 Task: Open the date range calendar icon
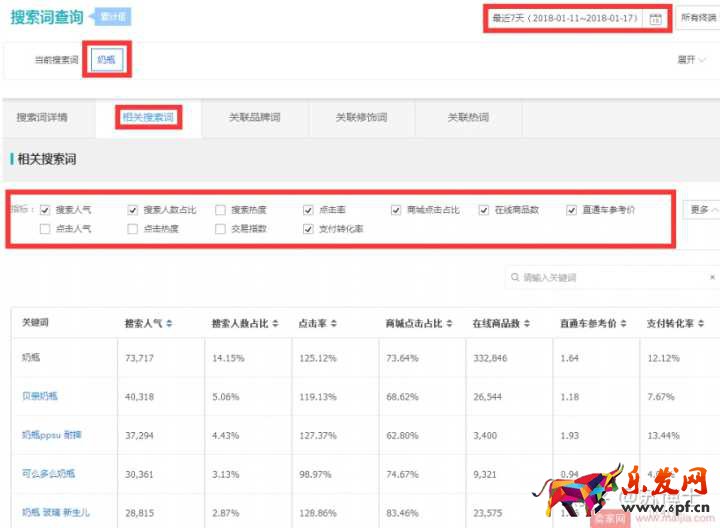(655, 18)
